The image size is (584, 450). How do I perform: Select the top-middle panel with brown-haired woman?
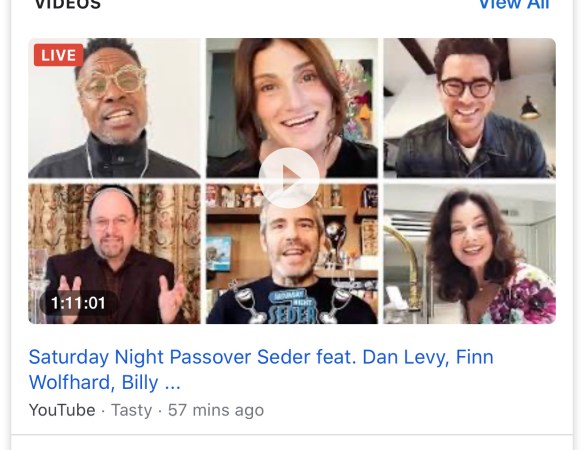[x=292, y=108]
